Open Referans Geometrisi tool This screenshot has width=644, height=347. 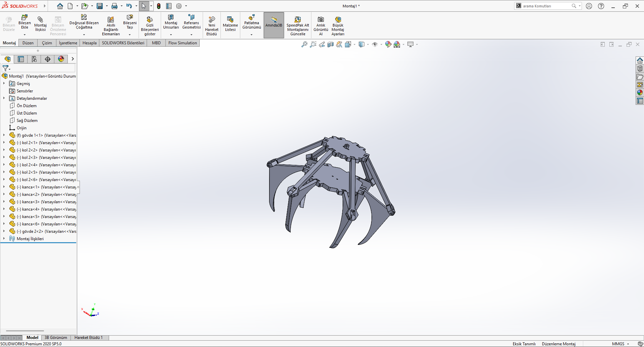coord(191,22)
